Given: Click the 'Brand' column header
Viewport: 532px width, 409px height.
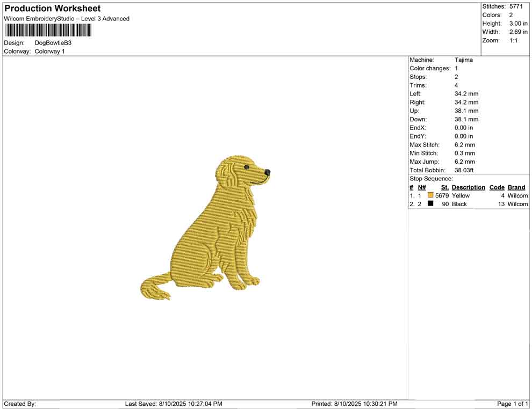Looking at the screenshot, I should point(516,187).
